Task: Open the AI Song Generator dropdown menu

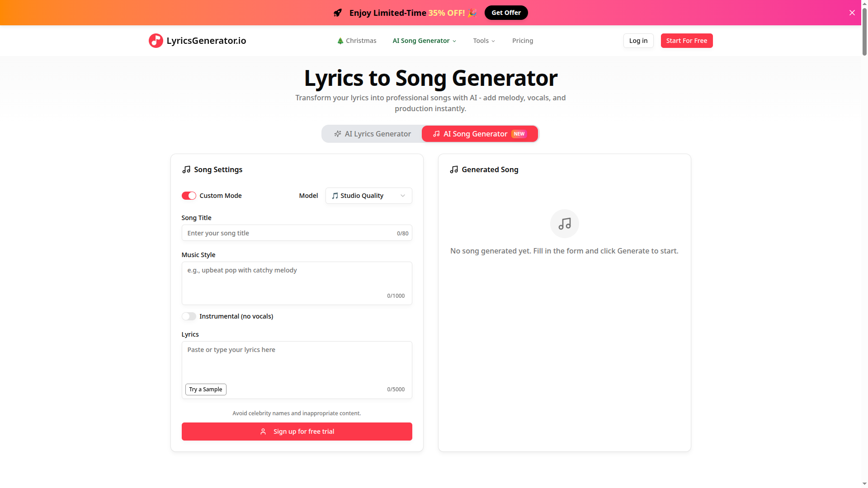Action: [x=424, y=41]
